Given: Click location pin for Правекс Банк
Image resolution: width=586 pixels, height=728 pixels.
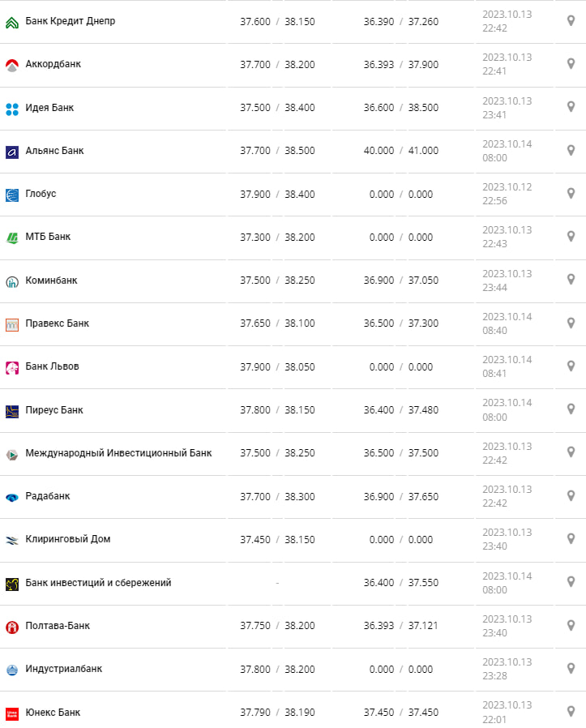Looking at the screenshot, I should pos(571,323).
